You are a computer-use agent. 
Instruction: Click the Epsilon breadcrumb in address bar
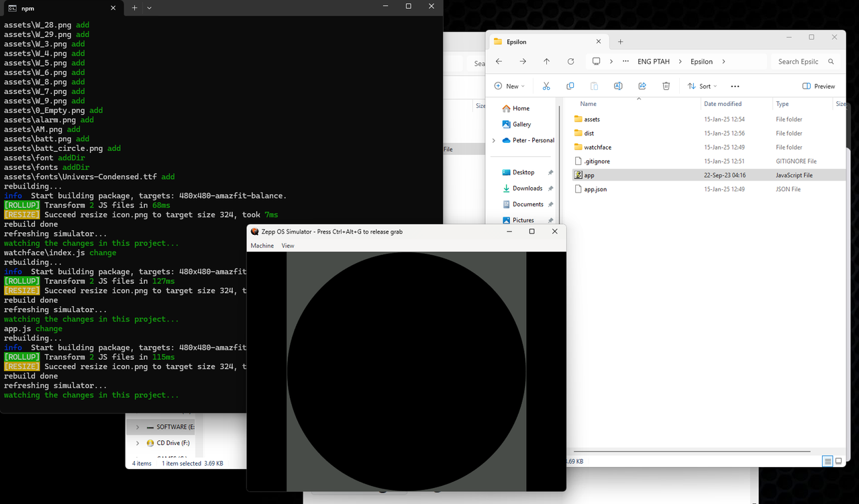702,61
